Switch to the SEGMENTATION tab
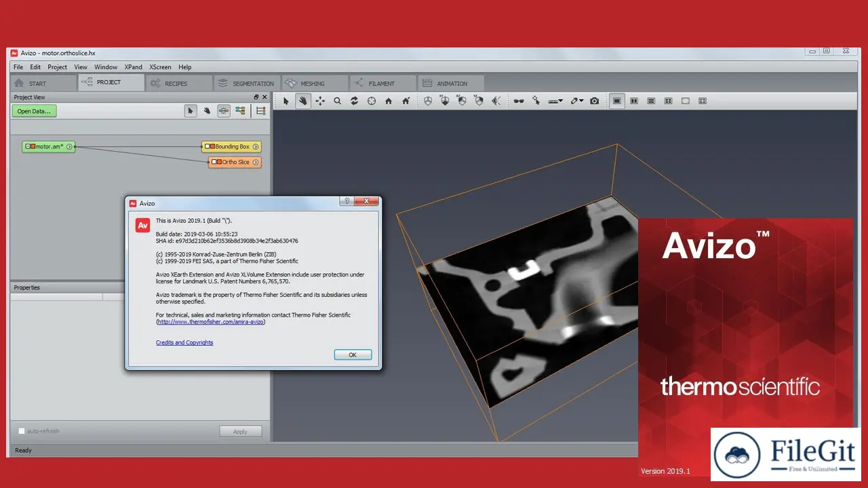 pyautogui.click(x=246, y=83)
